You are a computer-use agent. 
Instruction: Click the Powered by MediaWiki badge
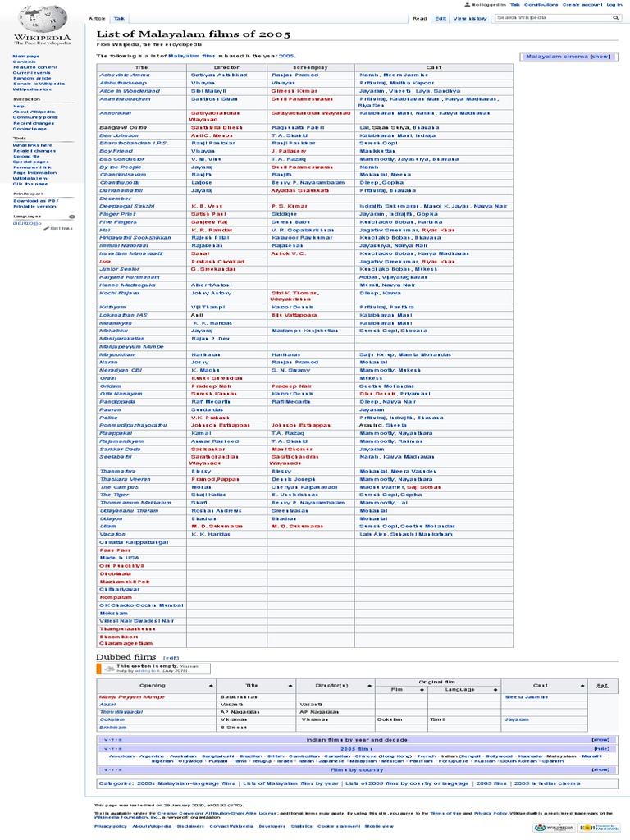pos(600,828)
